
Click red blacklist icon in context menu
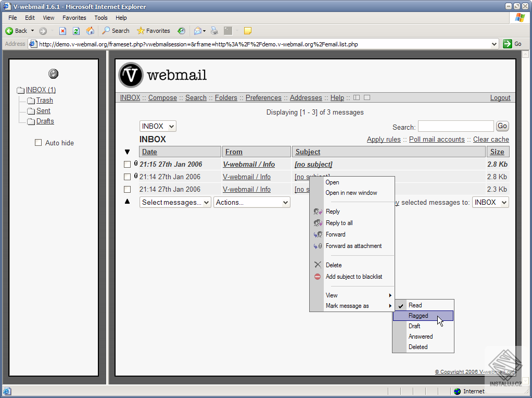pos(318,277)
